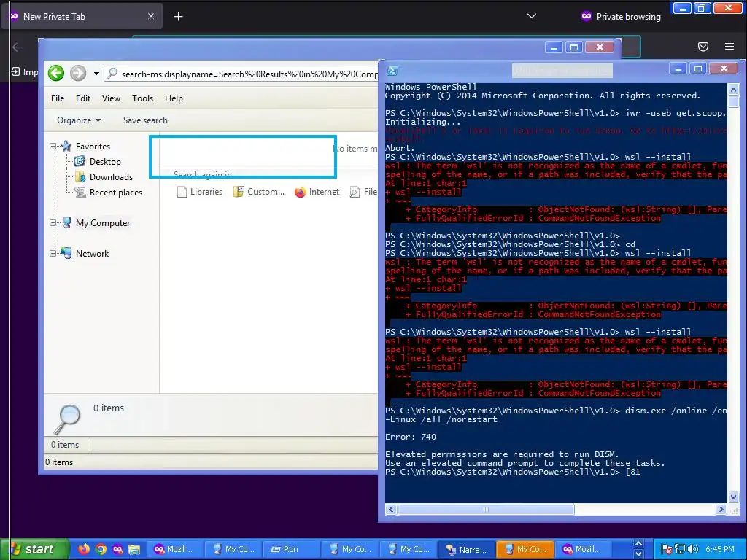The height and width of the screenshot is (560, 747).
Task: Expand the My Computer tree node
Action: [x=53, y=223]
